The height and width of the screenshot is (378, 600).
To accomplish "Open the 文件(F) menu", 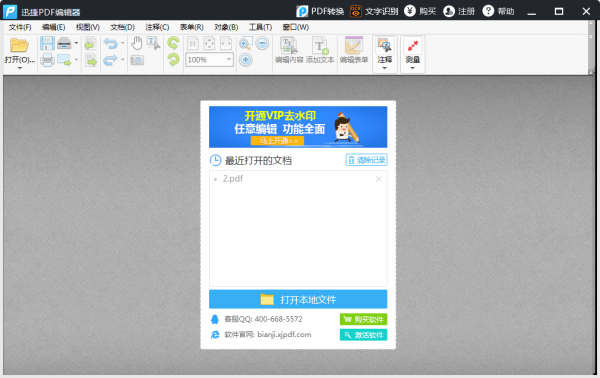I will pos(20,27).
